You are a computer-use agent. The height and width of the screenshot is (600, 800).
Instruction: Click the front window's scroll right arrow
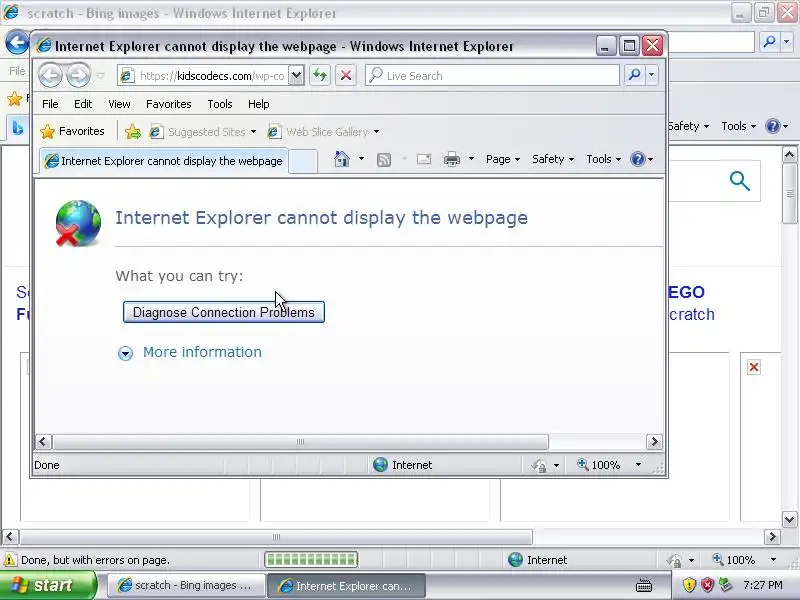point(654,442)
